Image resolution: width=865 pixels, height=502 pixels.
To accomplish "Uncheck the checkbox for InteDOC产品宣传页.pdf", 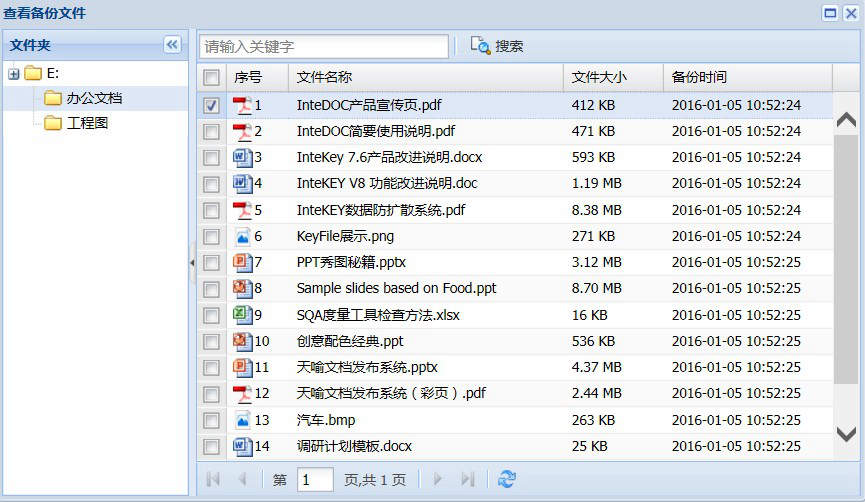I will (211, 105).
